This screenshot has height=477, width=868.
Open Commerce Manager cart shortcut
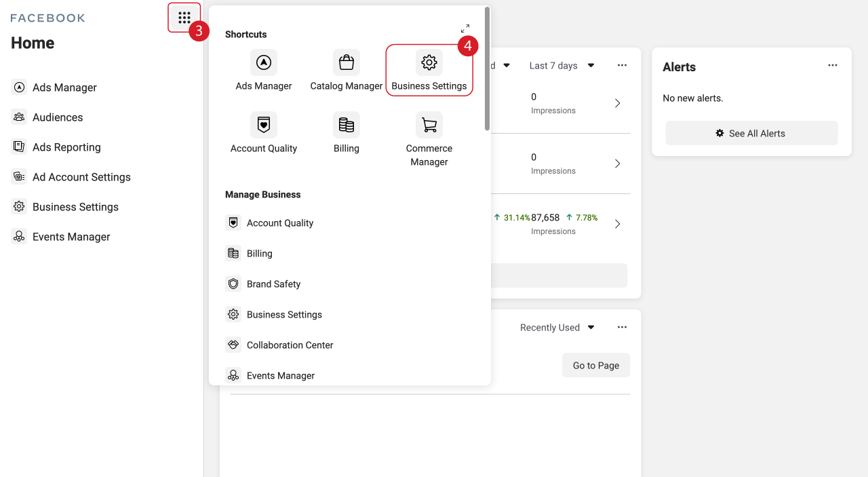(429, 126)
